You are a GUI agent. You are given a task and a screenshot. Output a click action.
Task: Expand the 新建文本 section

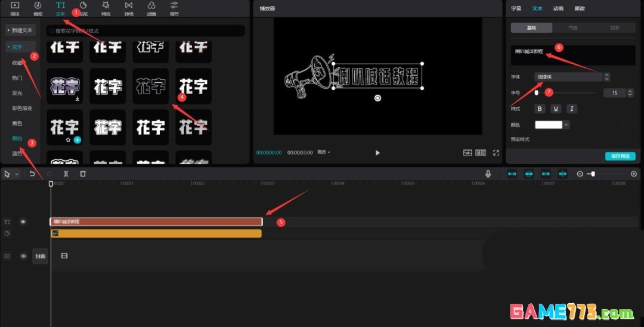pyautogui.click(x=20, y=30)
